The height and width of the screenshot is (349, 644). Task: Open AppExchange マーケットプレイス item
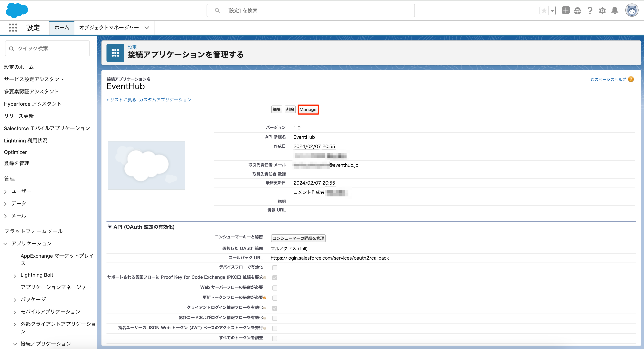click(57, 259)
